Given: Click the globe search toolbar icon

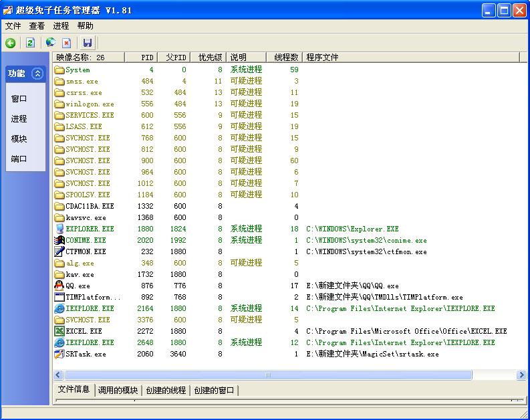Looking at the screenshot, I should (51, 42).
